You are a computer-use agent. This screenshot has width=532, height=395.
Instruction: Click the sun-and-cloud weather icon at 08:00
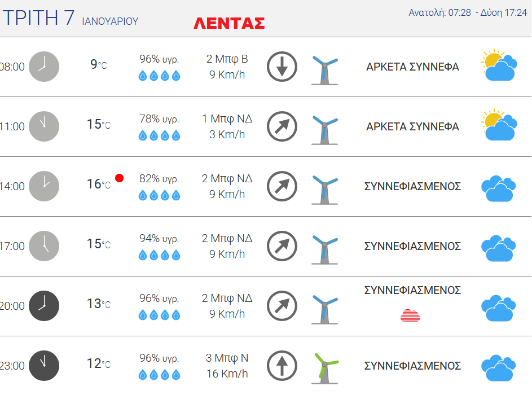point(499,65)
